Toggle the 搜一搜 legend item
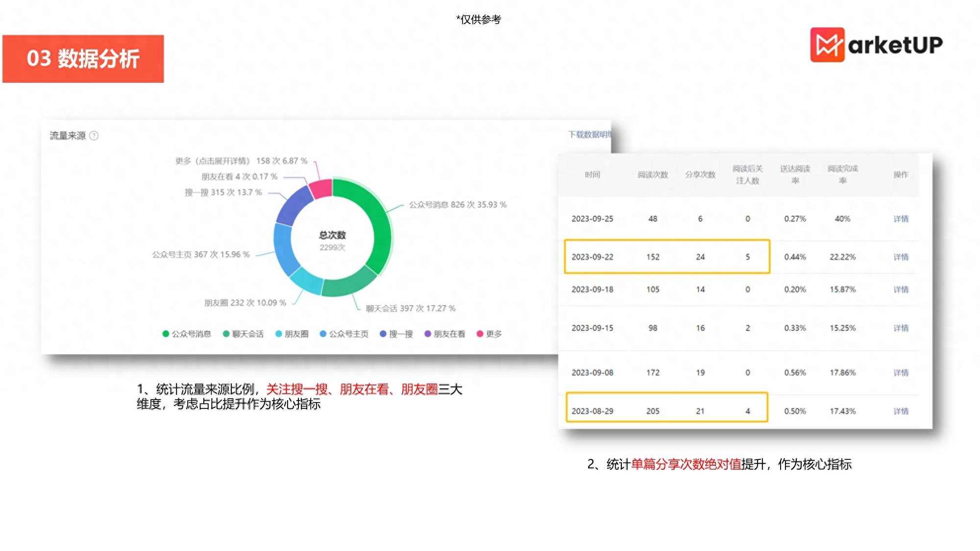The image size is (980, 551). point(396,334)
